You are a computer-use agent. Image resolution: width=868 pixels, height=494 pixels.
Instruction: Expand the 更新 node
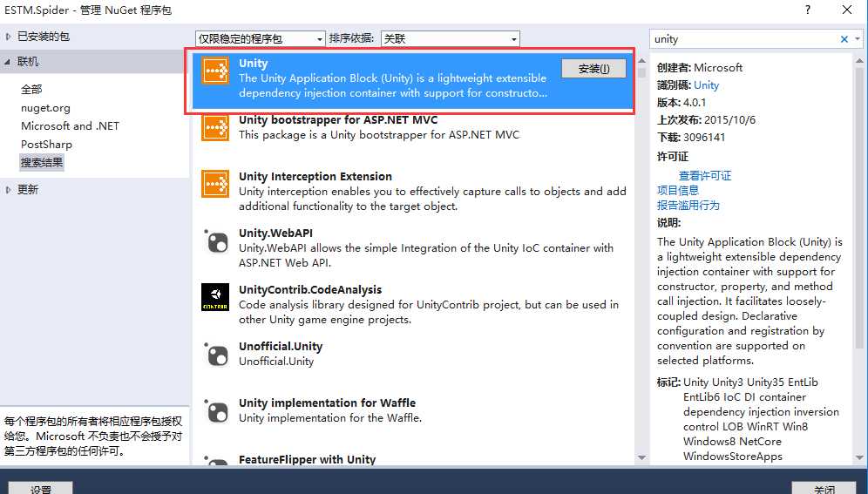coord(8,190)
